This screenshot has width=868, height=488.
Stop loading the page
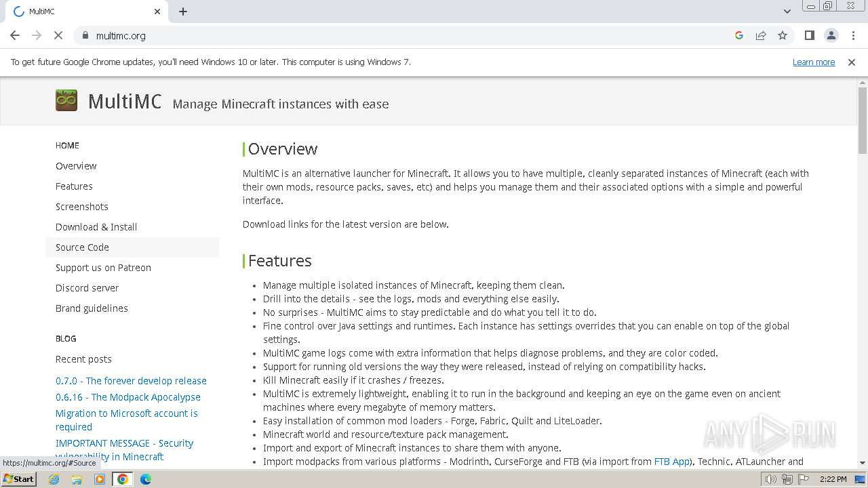click(58, 35)
